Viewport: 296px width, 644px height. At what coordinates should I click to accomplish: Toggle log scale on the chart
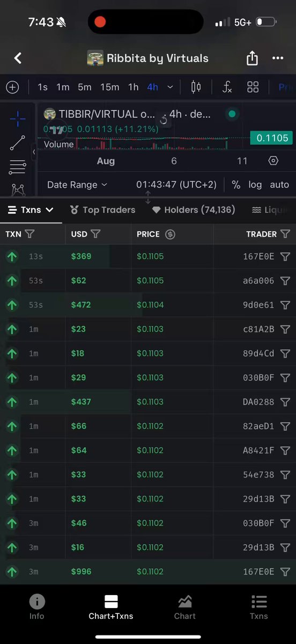pyautogui.click(x=255, y=185)
